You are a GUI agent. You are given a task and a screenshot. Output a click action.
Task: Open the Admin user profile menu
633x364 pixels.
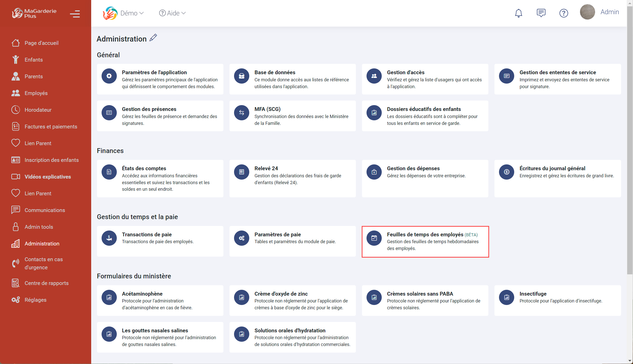(609, 12)
